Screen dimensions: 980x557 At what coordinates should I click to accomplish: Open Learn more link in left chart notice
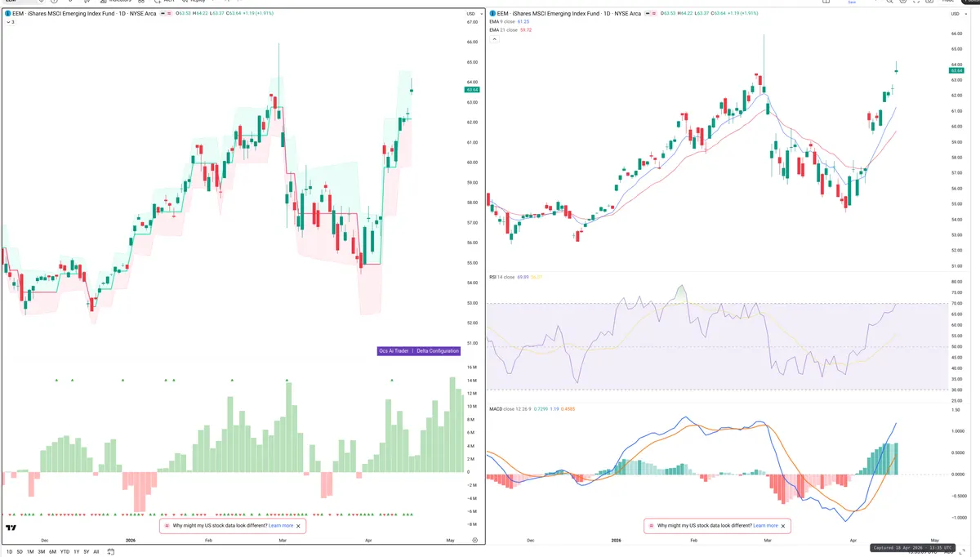[280, 526]
